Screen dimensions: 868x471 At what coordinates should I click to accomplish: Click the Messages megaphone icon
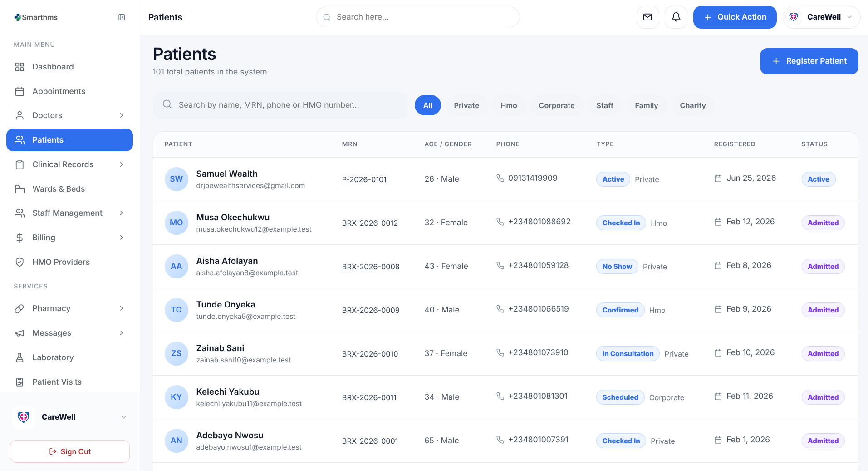point(20,333)
